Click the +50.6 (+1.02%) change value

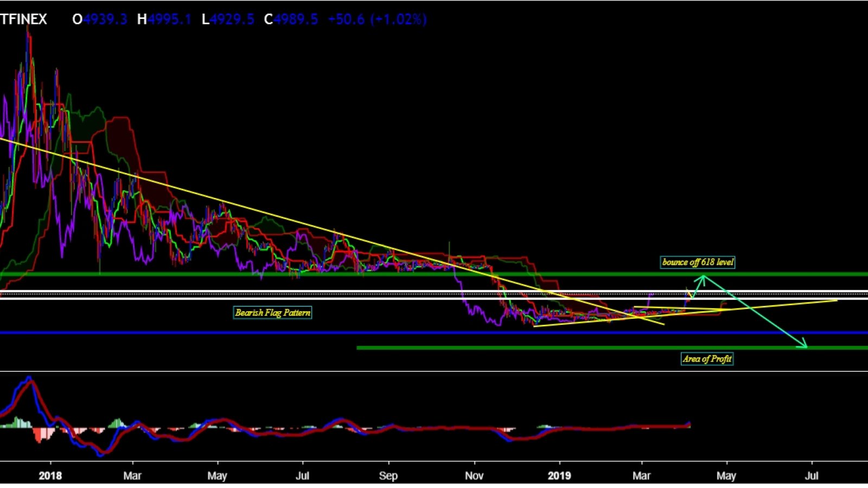click(x=378, y=20)
